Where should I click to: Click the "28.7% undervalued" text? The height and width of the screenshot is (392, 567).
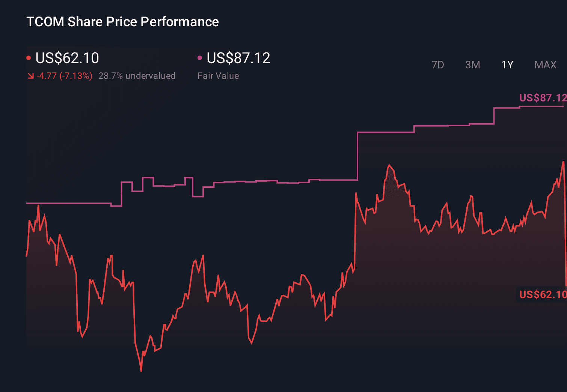[x=137, y=76]
